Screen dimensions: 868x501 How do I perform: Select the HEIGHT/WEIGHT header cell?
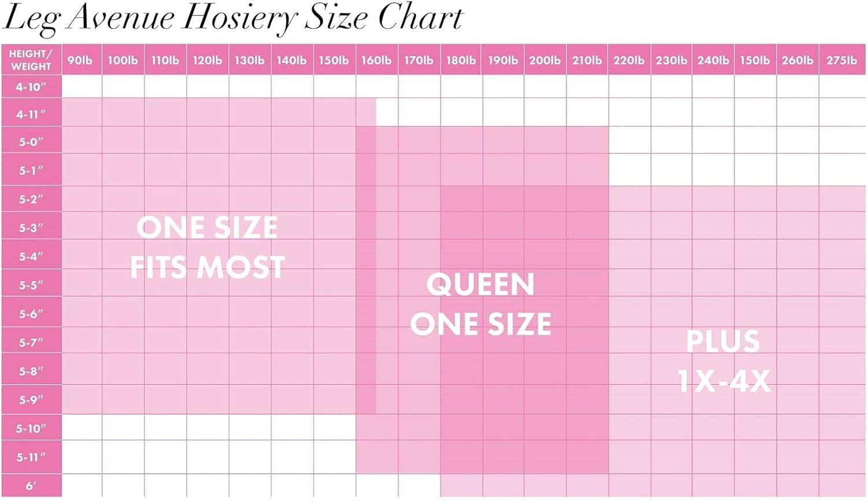[31, 60]
